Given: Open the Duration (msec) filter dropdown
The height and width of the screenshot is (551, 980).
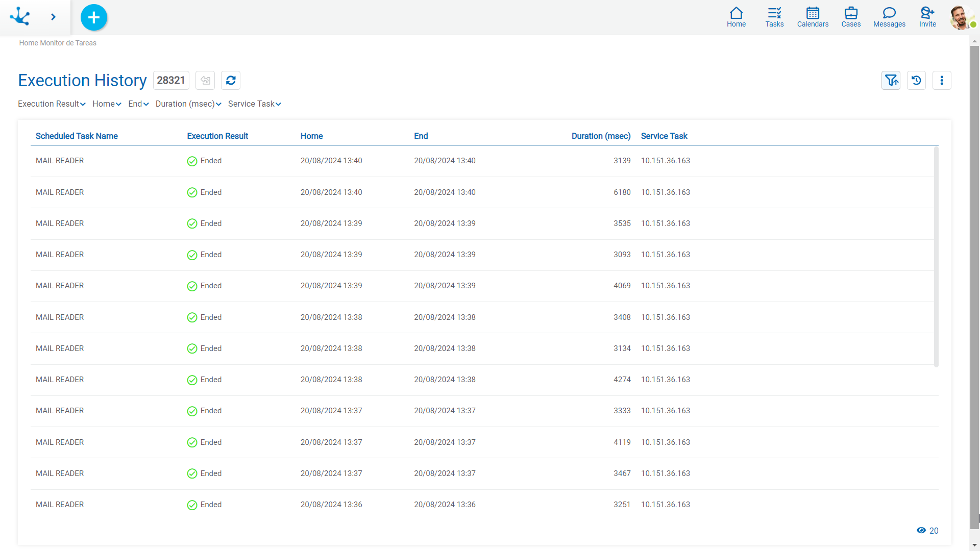Looking at the screenshot, I should 188,104.
